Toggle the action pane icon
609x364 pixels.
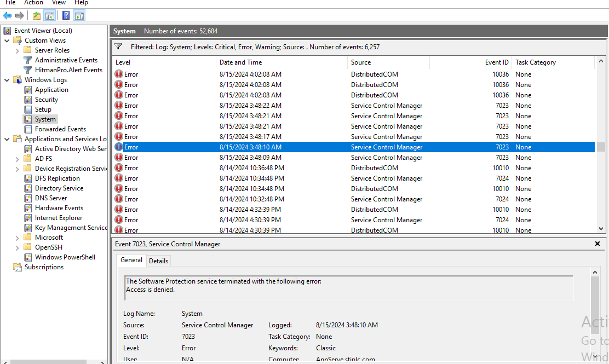[80, 15]
